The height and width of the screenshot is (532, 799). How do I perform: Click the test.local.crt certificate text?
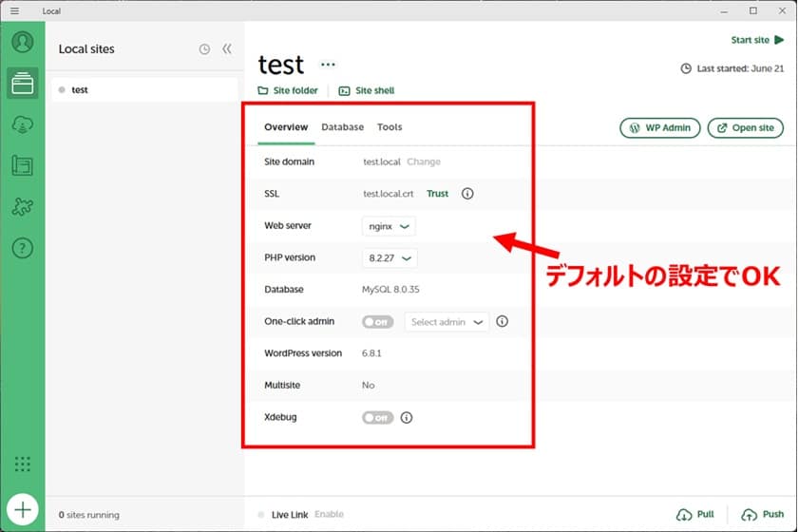[389, 194]
